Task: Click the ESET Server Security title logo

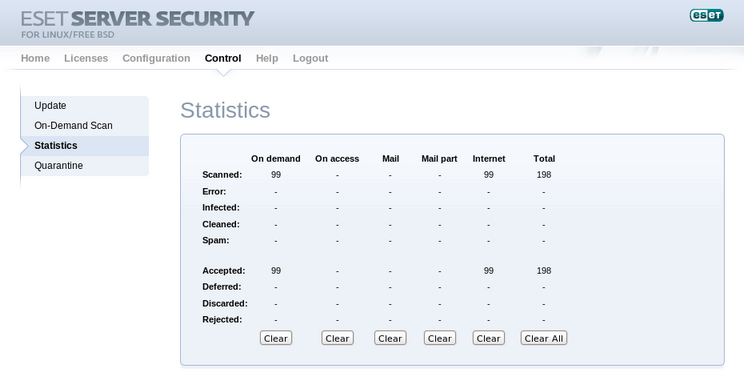Action: pyautogui.click(x=138, y=24)
